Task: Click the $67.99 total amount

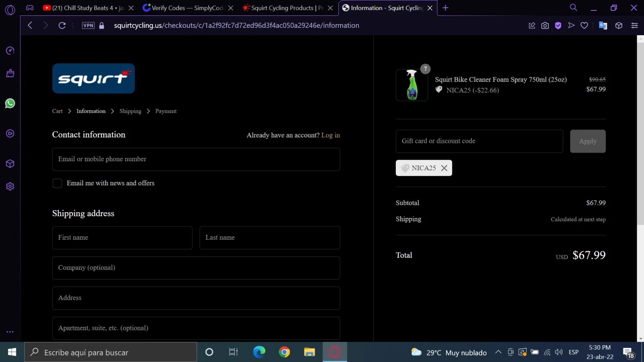Action: coord(589,255)
